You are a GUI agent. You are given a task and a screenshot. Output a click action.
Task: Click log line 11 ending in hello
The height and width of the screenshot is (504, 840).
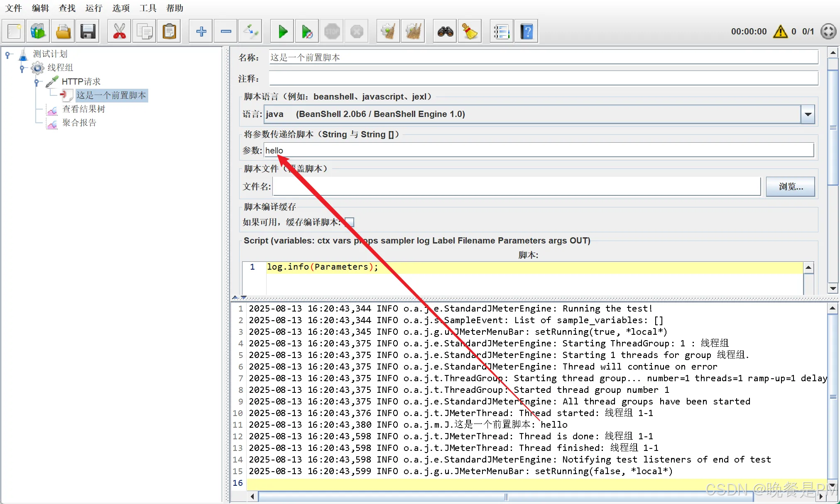(x=408, y=425)
